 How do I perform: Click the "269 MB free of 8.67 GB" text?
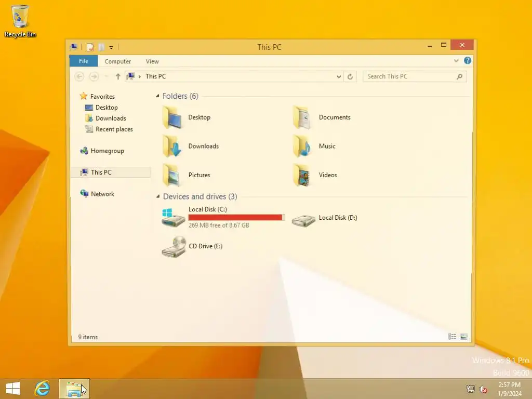pyautogui.click(x=219, y=225)
